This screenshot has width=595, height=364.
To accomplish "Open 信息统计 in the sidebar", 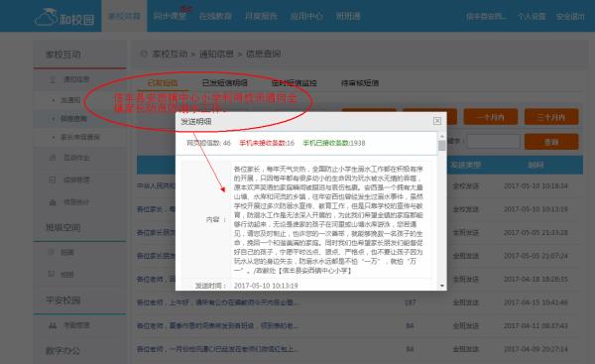I will 76,202.
